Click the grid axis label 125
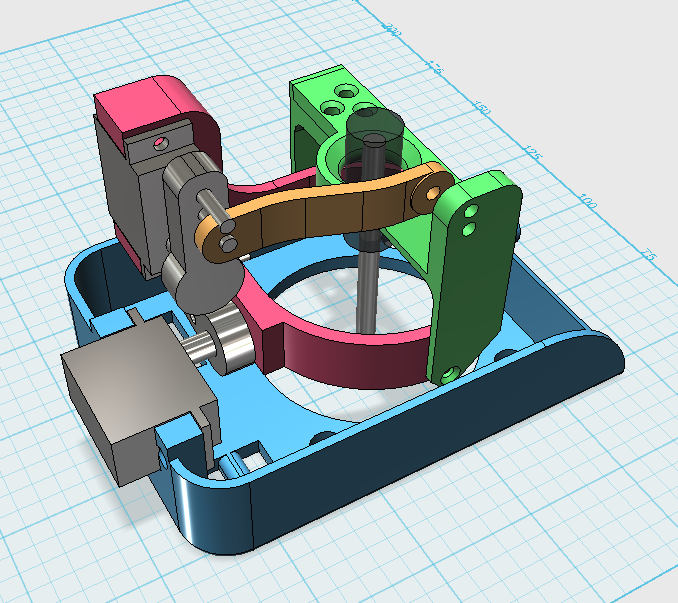Screen dimensions: 678x603 [x=533, y=152]
